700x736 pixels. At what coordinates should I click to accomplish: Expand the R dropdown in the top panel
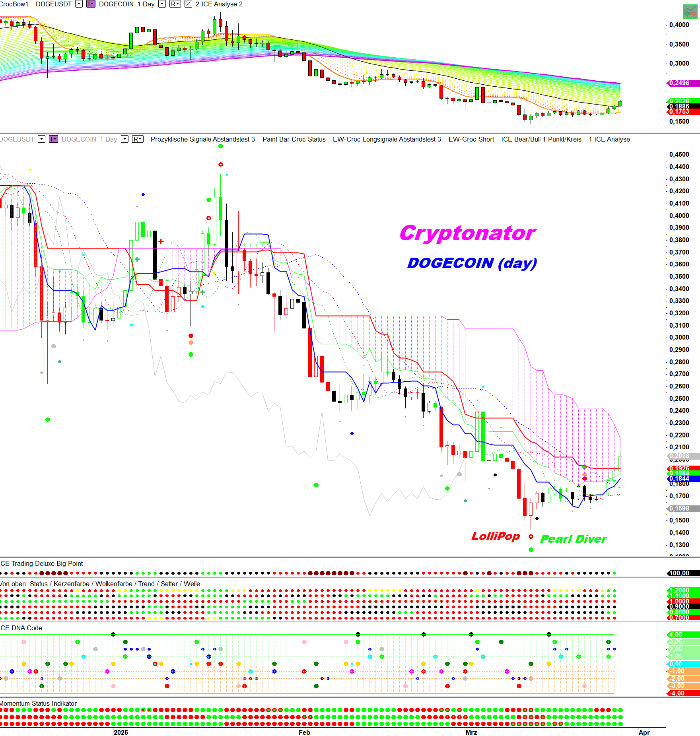(x=175, y=4)
